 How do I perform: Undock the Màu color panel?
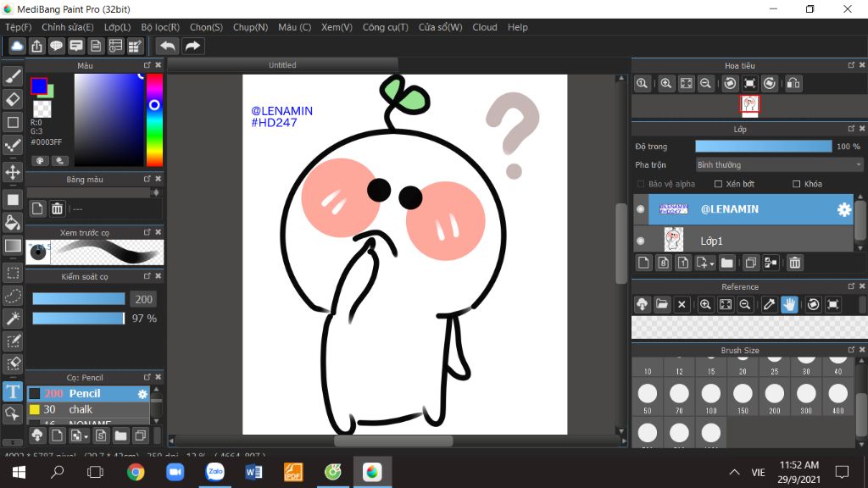coord(147,64)
